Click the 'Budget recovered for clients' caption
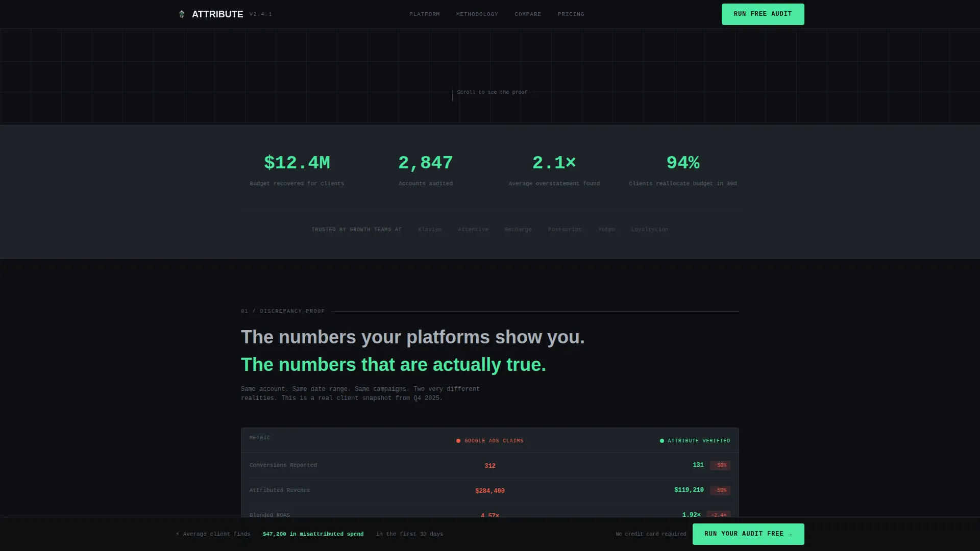The height and width of the screenshot is (551, 980). tap(297, 184)
